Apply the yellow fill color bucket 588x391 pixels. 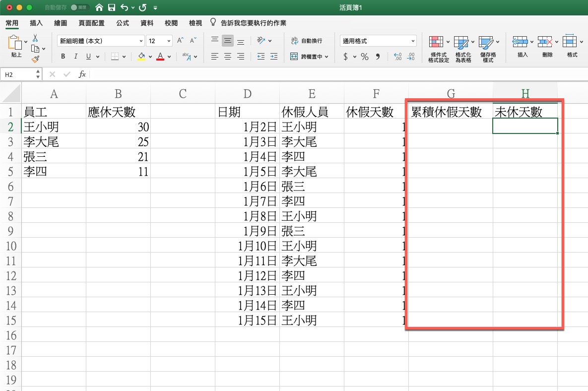[x=141, y=57]
